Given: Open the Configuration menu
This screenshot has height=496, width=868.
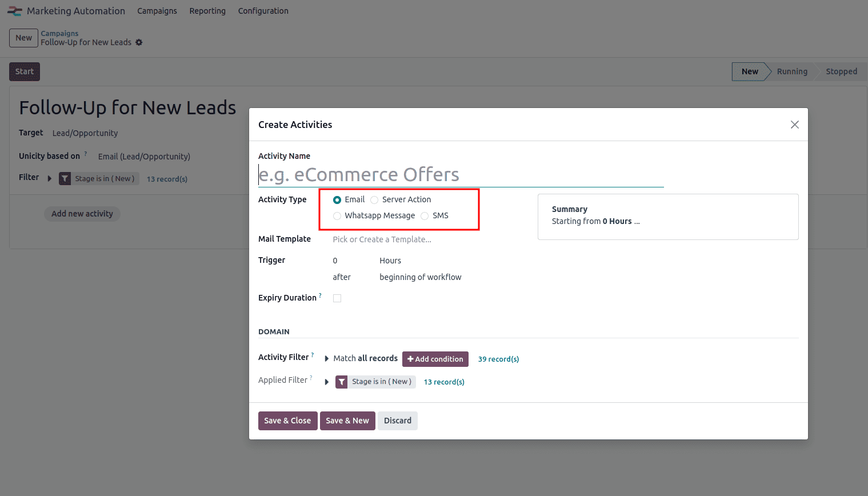Looking at the screenshot, I should [263, 11].
